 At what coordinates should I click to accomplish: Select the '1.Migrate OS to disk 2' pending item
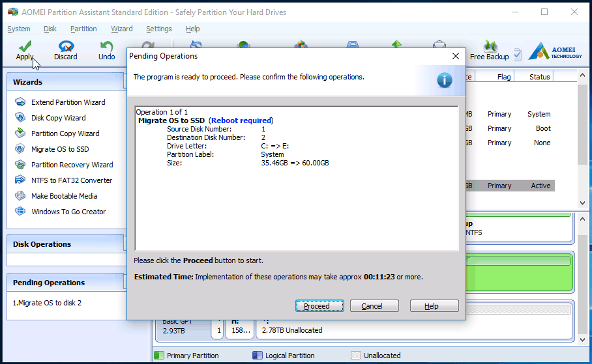pos(47,303)
